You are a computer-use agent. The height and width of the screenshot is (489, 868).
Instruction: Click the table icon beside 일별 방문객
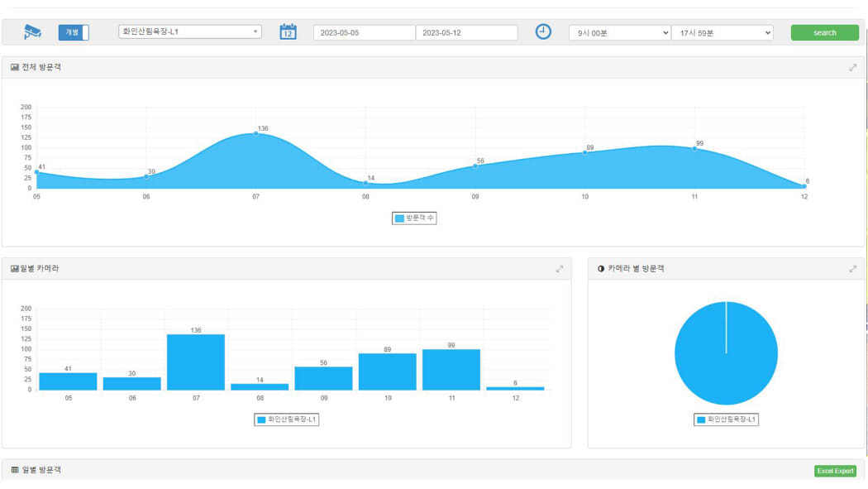pyautogui.click(x=15, y=470)
